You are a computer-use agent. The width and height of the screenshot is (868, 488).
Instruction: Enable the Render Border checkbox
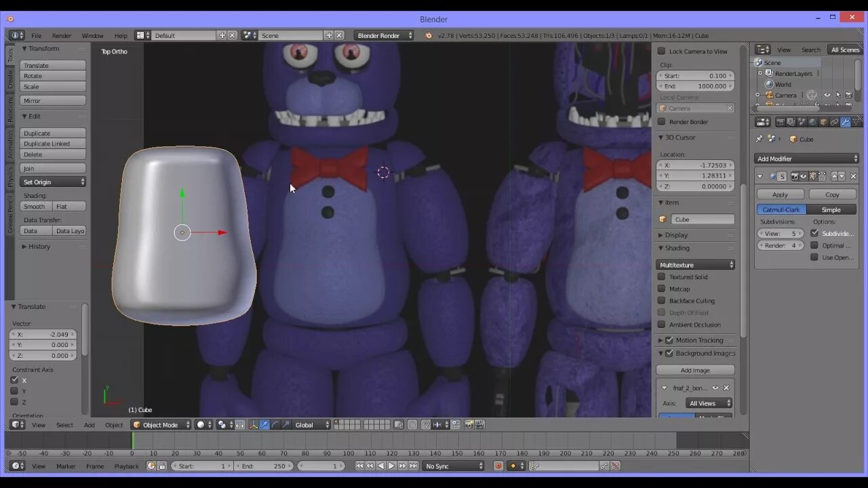[662, 121]
